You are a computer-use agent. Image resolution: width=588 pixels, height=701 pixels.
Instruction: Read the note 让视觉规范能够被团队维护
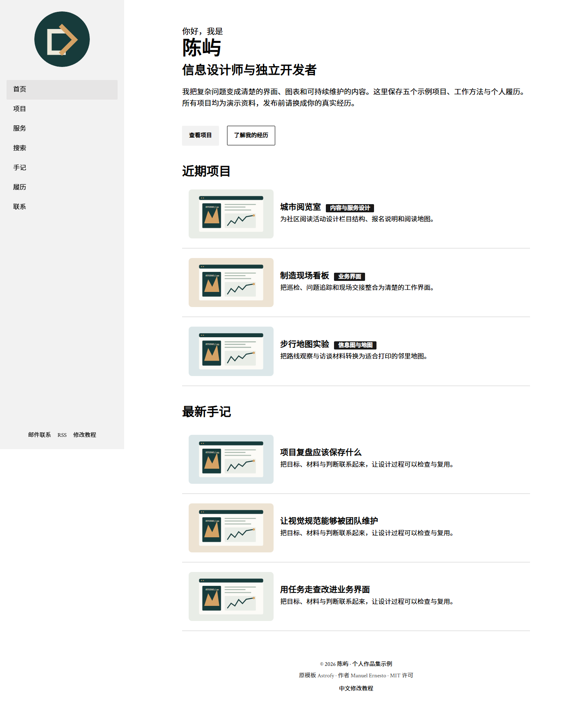pos(329,521)
